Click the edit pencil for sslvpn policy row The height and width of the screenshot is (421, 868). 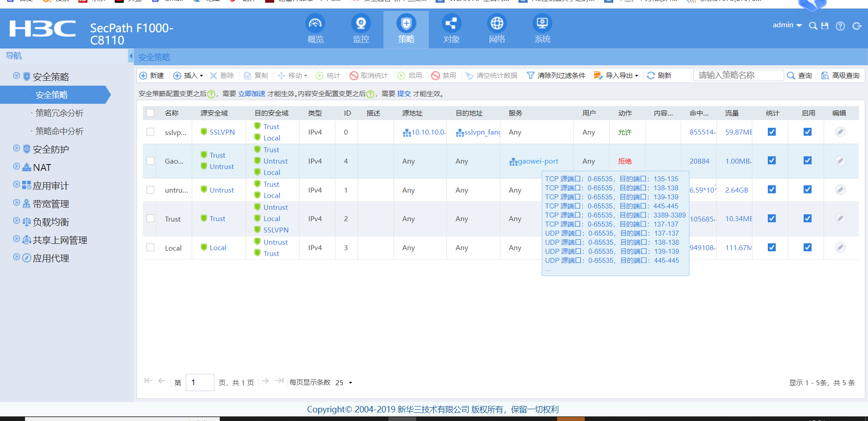point(840,132)
